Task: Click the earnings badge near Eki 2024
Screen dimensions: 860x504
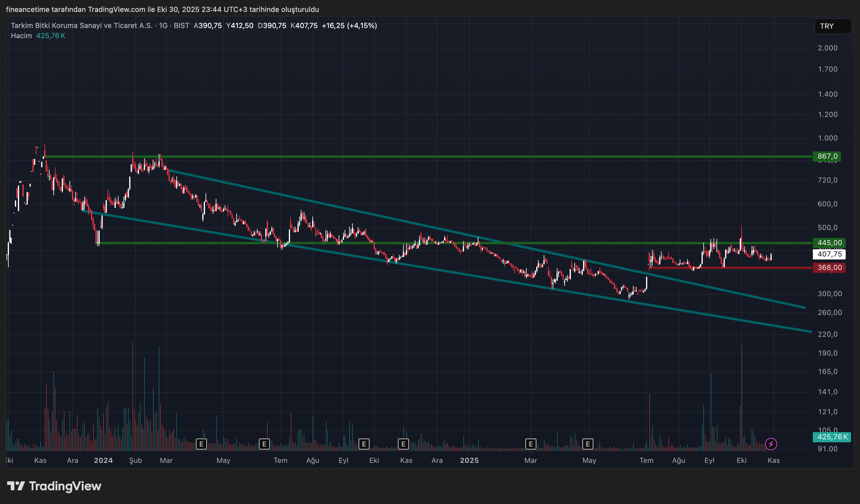Action: click(364, 444)
